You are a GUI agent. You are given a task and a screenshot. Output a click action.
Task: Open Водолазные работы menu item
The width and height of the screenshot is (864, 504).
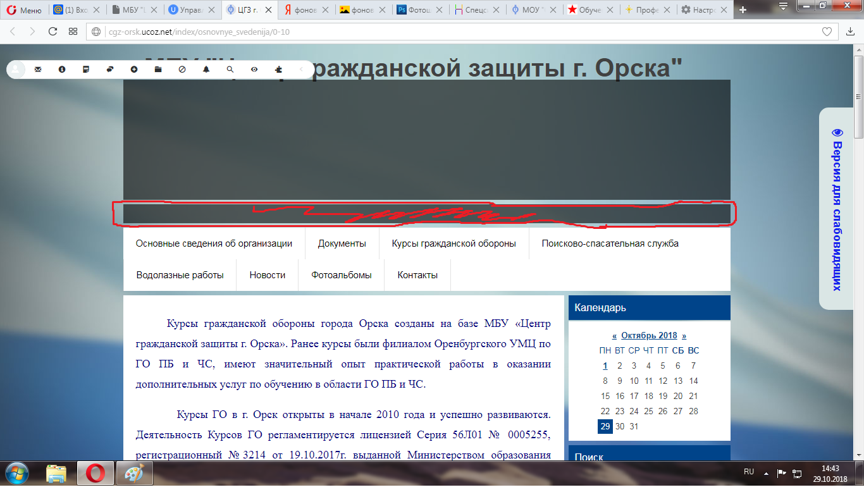(180, 275)
